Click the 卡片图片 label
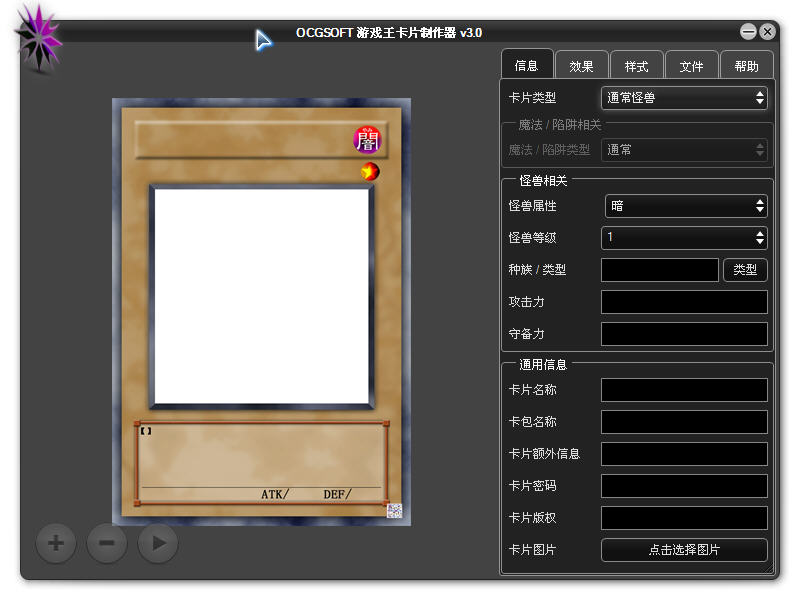Image resolution: width=800 pixels, height=600 pixels. coord(532,550)
